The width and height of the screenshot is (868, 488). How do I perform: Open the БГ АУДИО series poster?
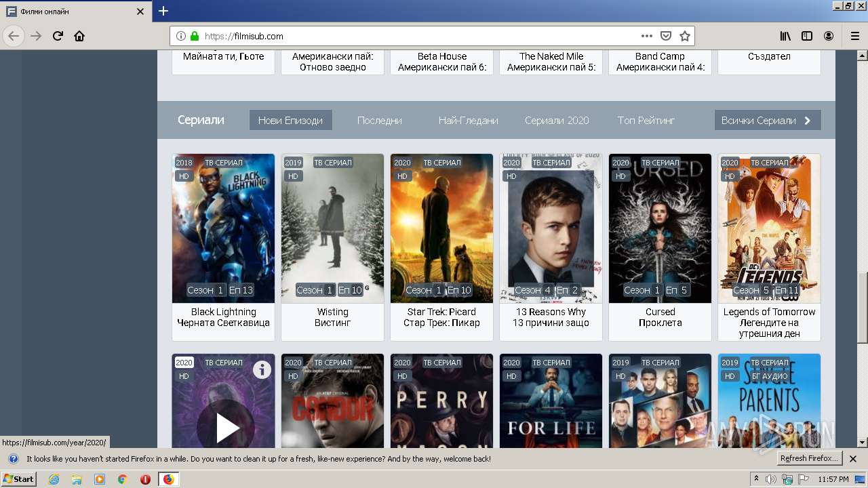click(769, 401)
